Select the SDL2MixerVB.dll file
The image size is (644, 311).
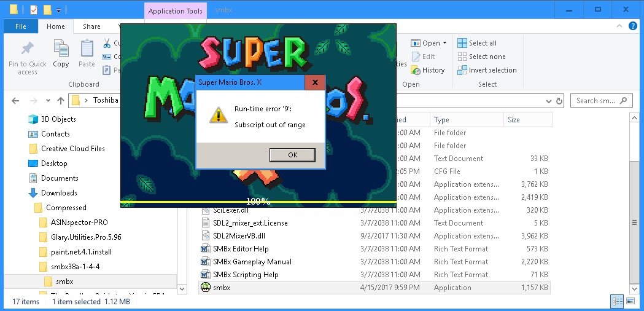(374, 236)
